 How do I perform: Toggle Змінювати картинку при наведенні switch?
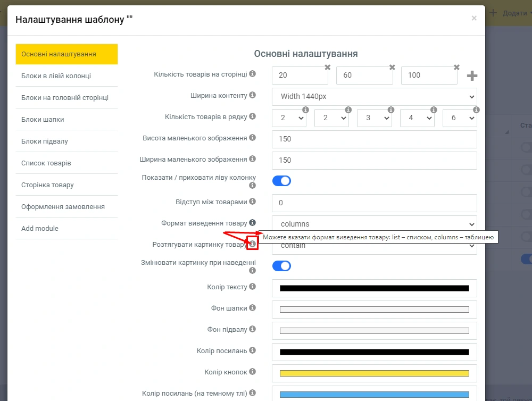(282, 266)
